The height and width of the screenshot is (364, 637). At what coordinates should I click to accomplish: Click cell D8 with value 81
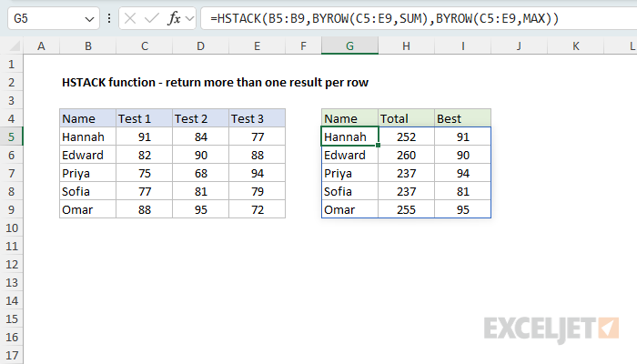[x=201, y=191]
